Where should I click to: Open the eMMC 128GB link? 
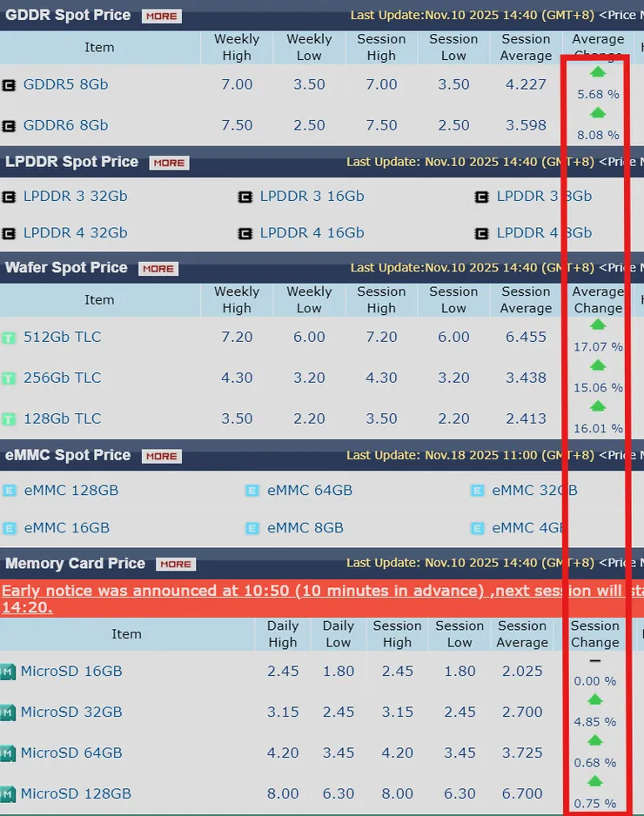[x=71, y=491]
